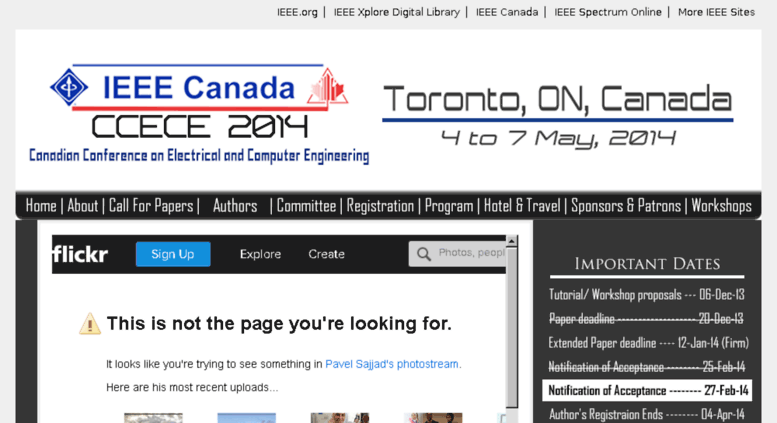Viewport: 777px width, 423px height.
Task: Focus the Flickr photos search field
Action: coord(457,254)
